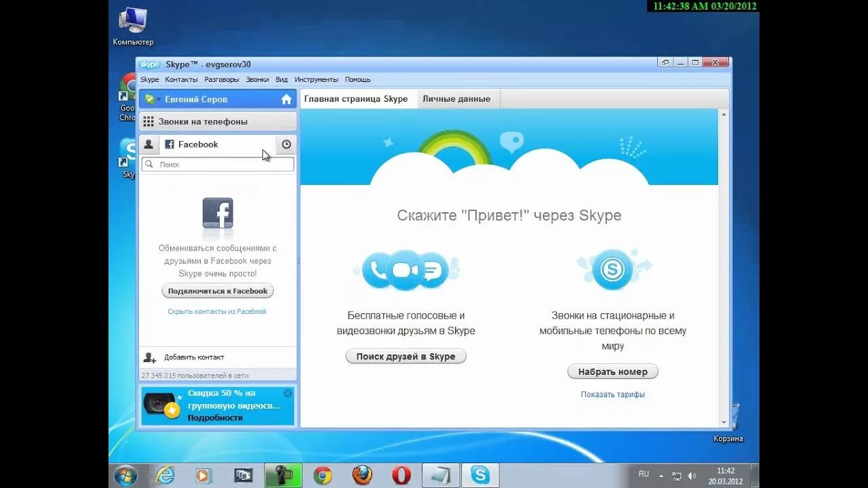Click the Добавить контакт icon

(150, 357)
